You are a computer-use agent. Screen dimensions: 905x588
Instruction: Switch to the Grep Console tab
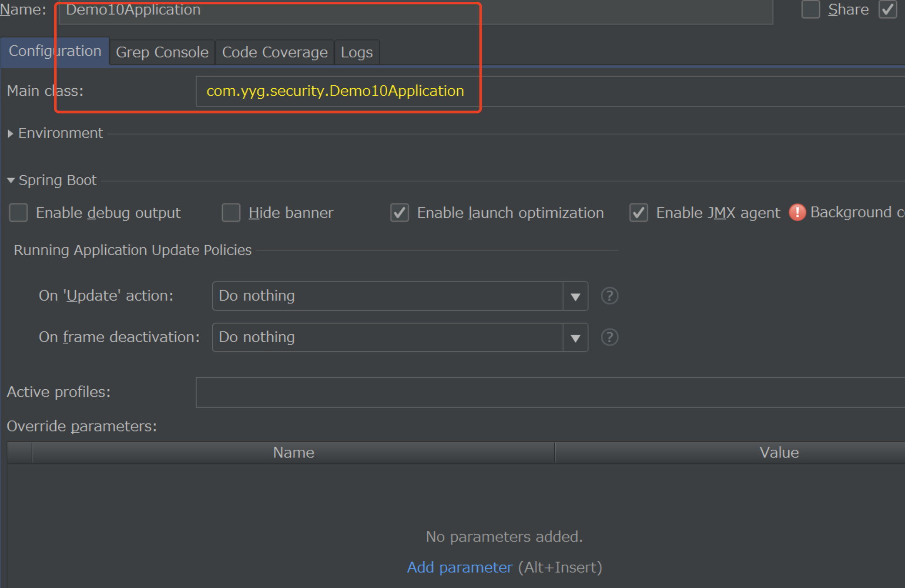(x=162, y=52)
